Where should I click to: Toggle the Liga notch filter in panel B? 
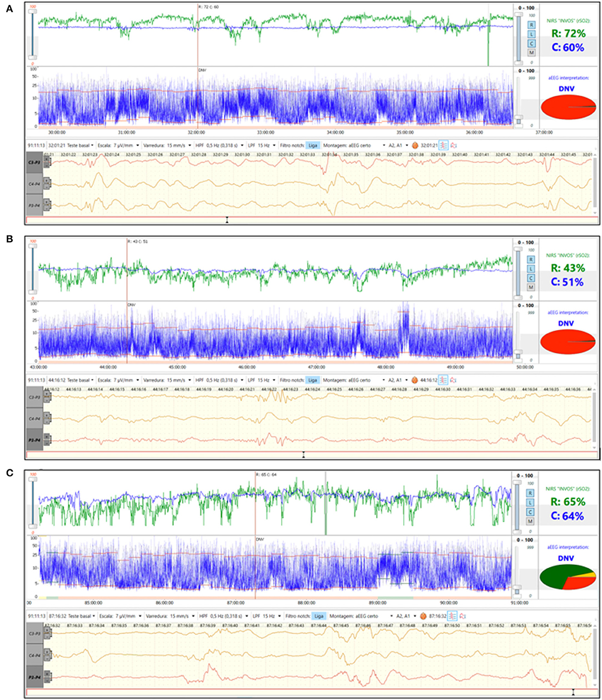pos(313,379)
